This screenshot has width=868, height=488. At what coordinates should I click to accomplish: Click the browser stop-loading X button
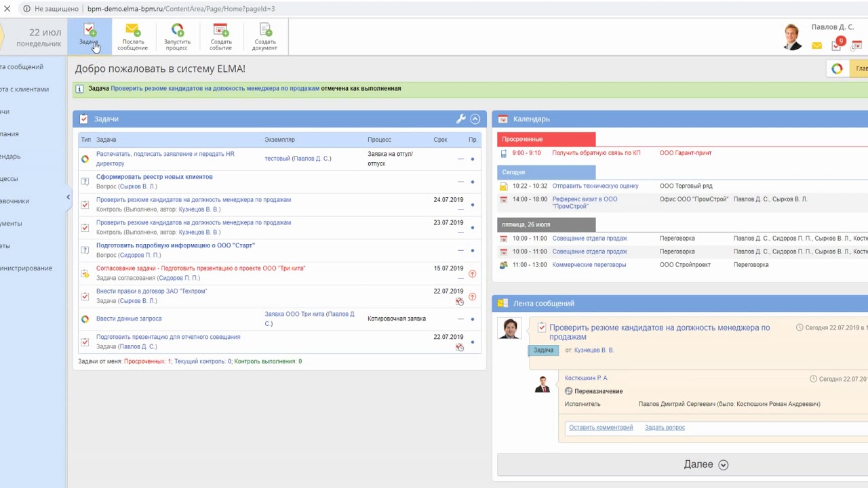(x=7, y=9)
